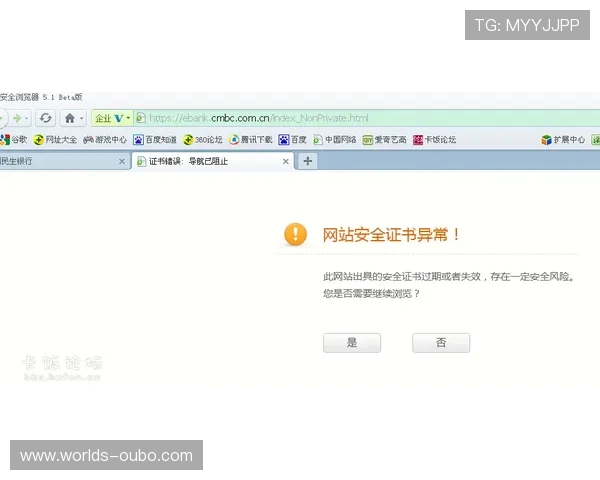Open the 360论坛 bookmark

tap(203, 140)
